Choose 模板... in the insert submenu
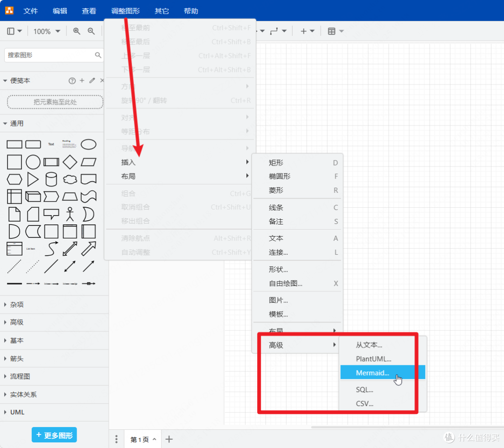This screenshot has width=504, height=448. [x=298, y=315]
